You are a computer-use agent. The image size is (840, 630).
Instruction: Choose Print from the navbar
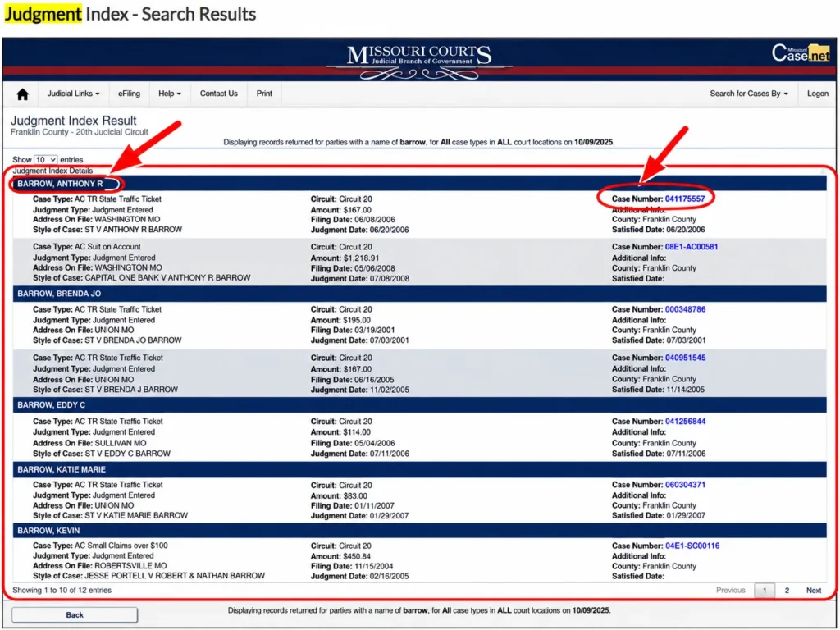(x=264, y=94)
